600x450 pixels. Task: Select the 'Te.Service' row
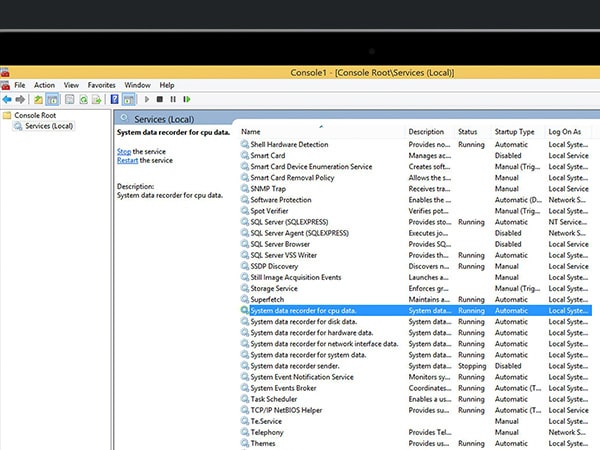[x=416, y=421]
